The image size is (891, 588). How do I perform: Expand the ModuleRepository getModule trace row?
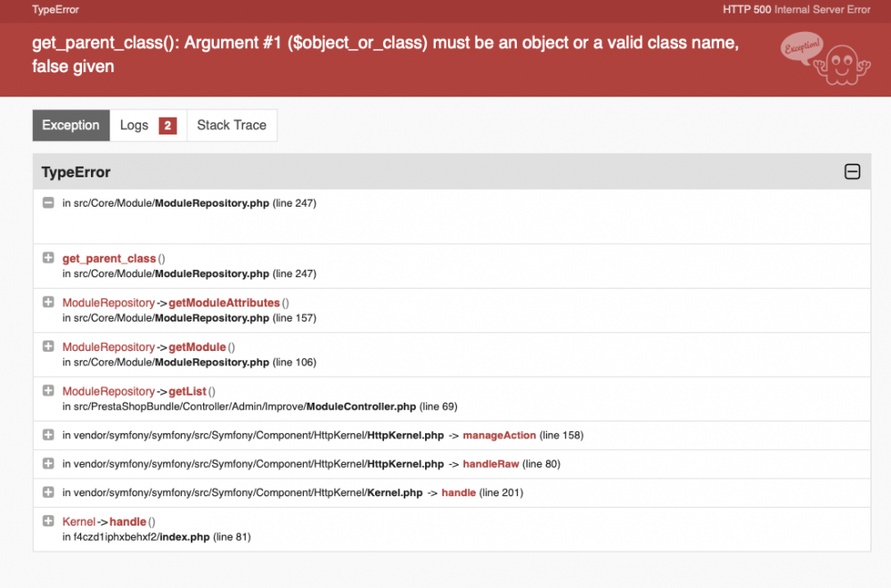[x=48, y=347]
